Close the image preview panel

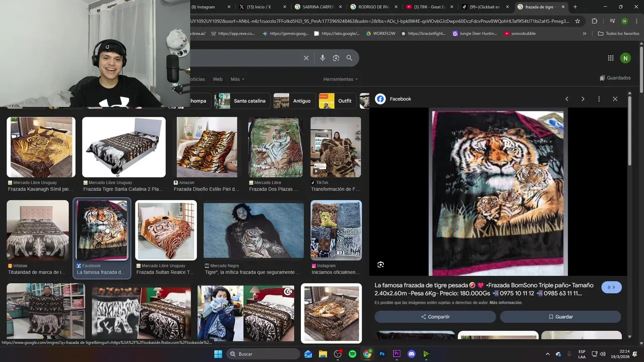[x=615, y=99]
